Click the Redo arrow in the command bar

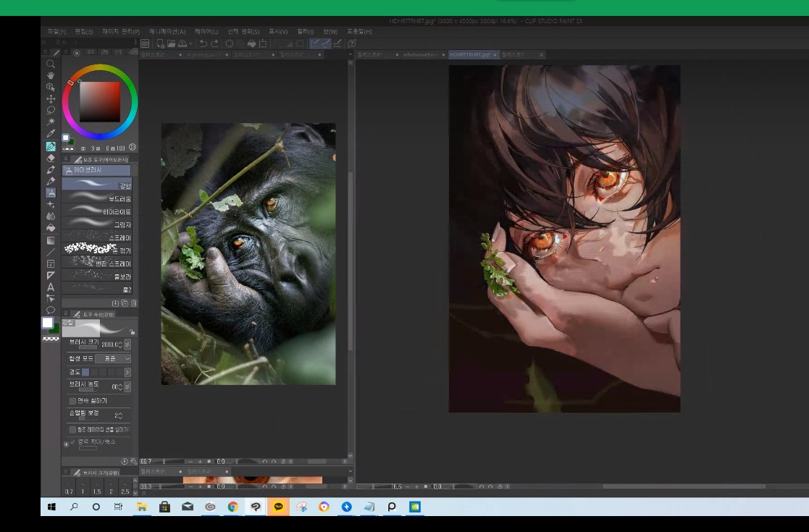tap(214, 43)
